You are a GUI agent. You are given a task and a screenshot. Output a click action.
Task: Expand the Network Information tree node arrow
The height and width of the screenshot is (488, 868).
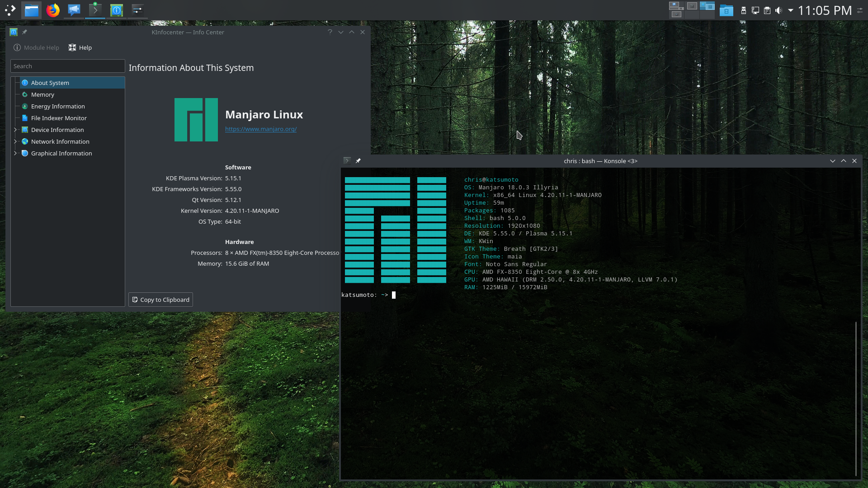point(15,141)
